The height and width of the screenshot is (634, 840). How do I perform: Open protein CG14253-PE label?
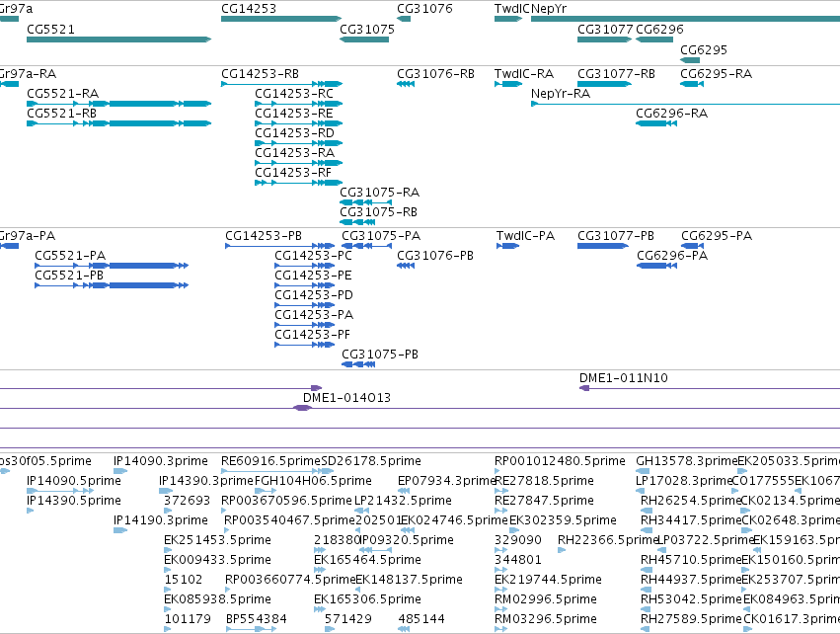tap(313, 276)
